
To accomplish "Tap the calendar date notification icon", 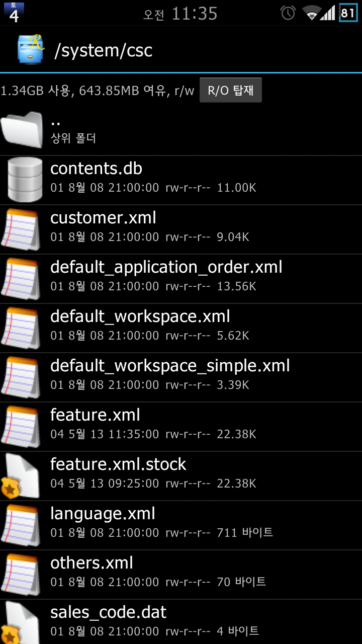I will pos(14,13).
